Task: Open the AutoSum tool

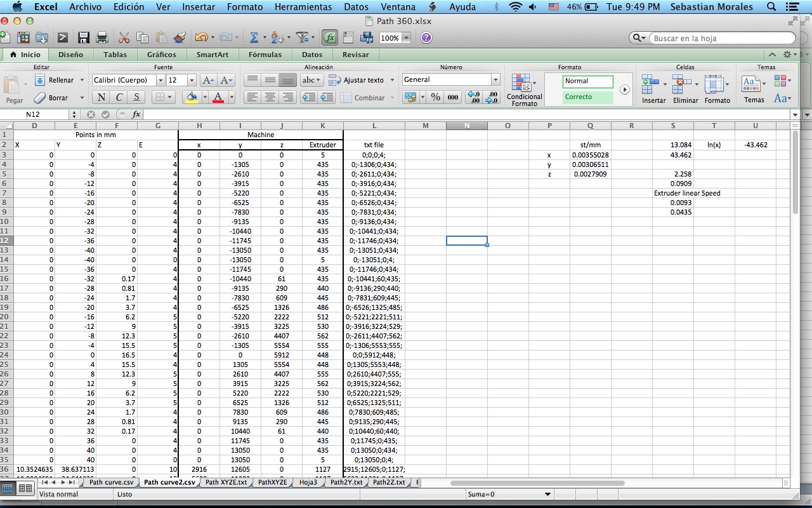Action: coord(255,37)
